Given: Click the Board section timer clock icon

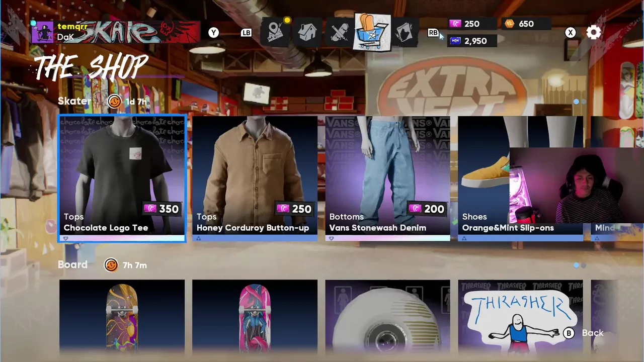Looking at the screenshot, I should pos(111,265).
